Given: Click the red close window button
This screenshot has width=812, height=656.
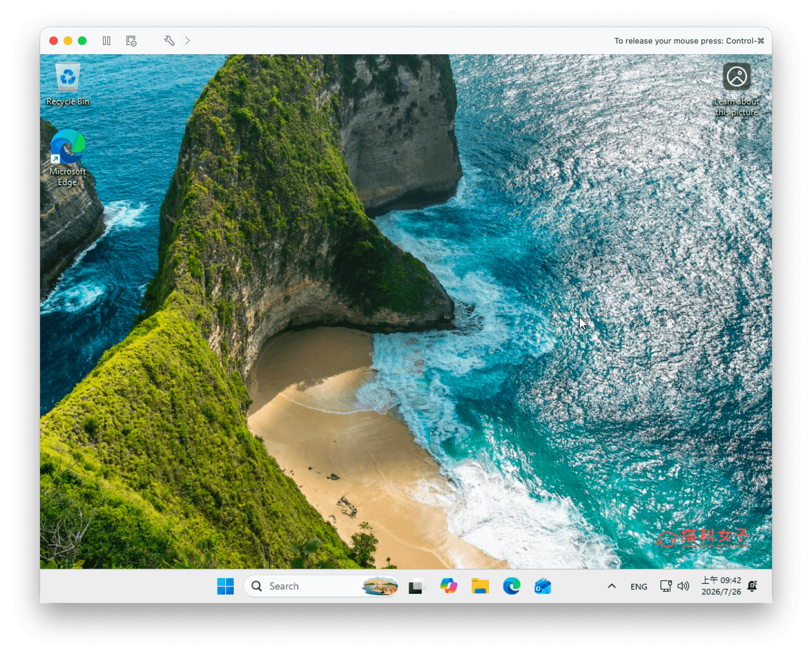Looking at the screenshot, I should pyautogui.click(x=54, y=41).
